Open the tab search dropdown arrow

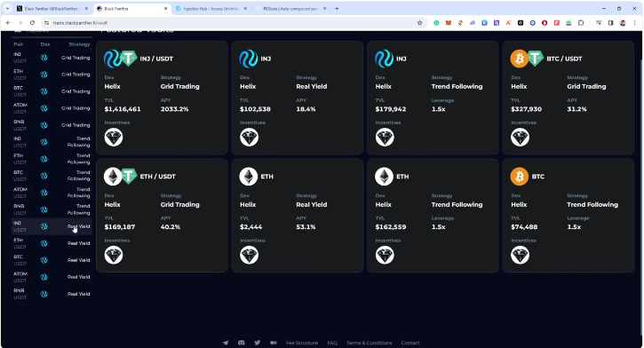pos(7,8)
